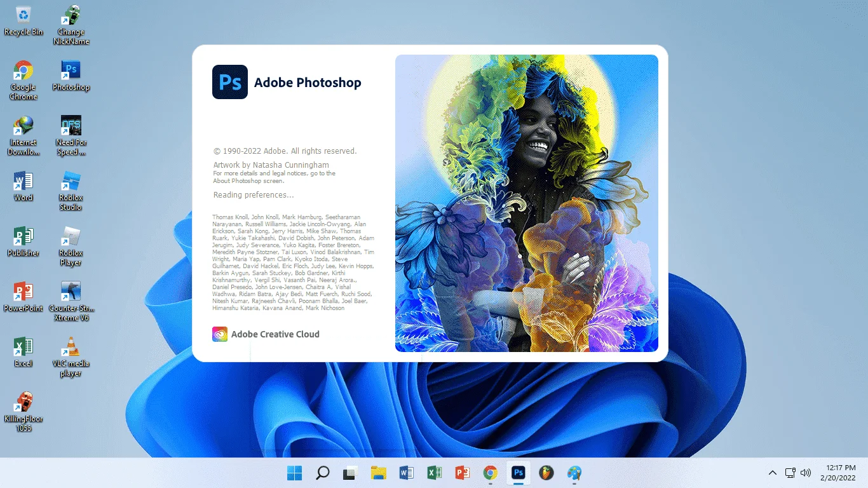Click the volume speaker icon in tray
This screenshot has width=868, height=488.
806,473
